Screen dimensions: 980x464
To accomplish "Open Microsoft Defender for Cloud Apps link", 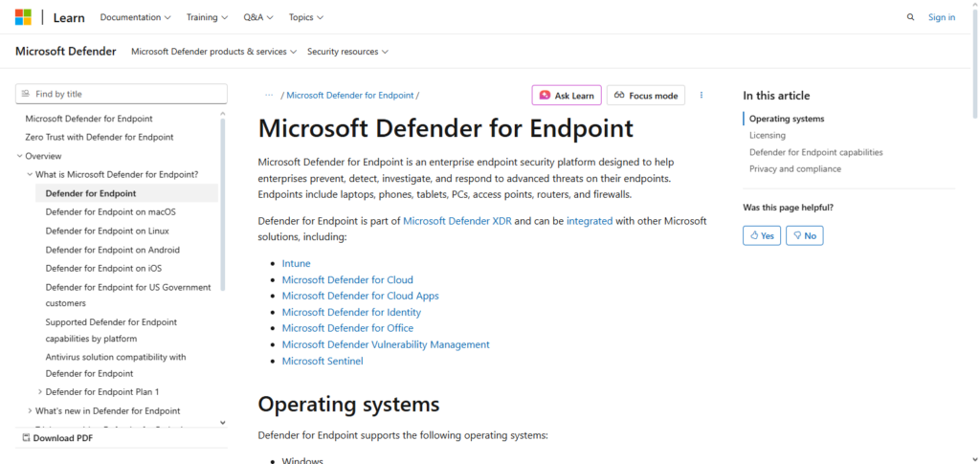I will click(361, 296).
